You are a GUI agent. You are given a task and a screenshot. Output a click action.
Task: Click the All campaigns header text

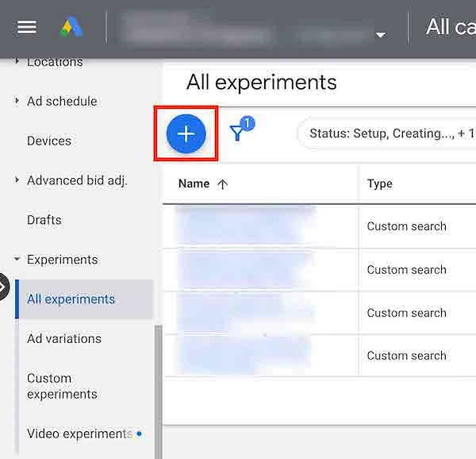tap(451, 27)
